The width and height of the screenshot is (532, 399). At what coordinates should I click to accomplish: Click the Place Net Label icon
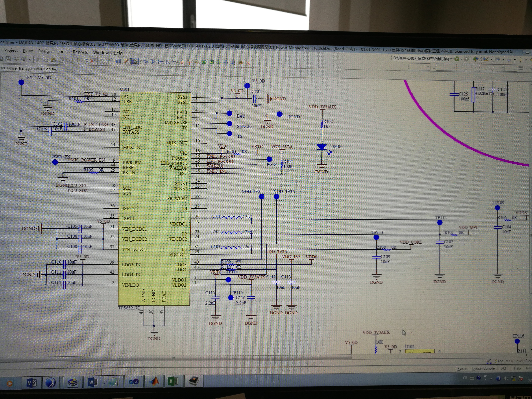(x=175, y=62)
